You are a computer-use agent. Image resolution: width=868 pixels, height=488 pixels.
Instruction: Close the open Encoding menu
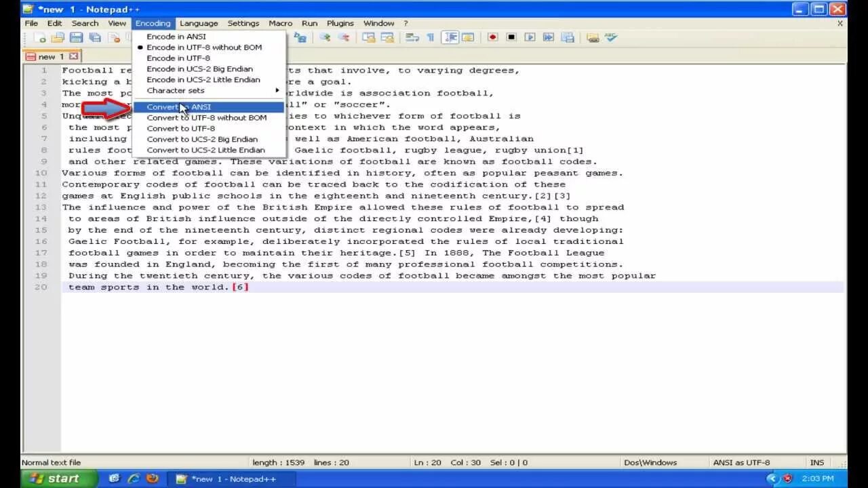click(153, 23)
